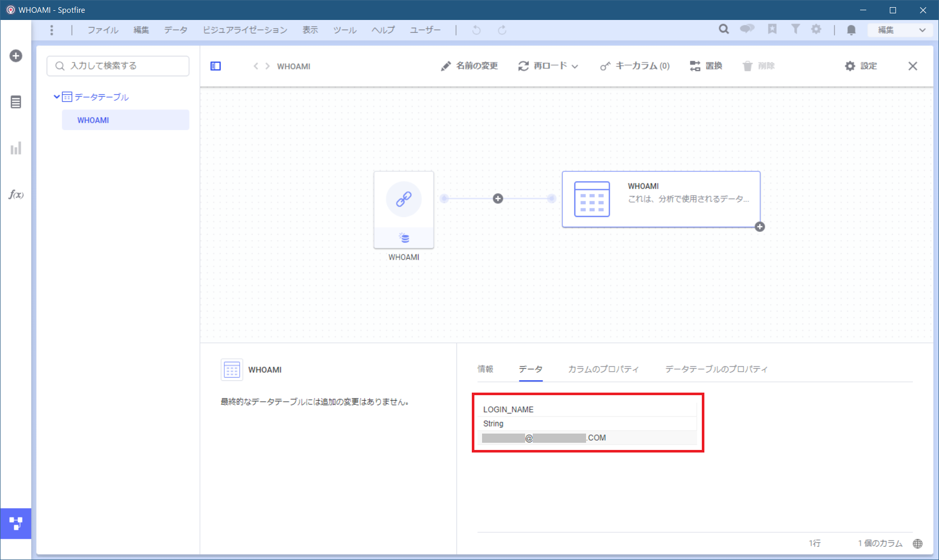Viewport: 939px width, 560px height.
Task: Click the 1行 row count in status bar
Action: [815, 543]
